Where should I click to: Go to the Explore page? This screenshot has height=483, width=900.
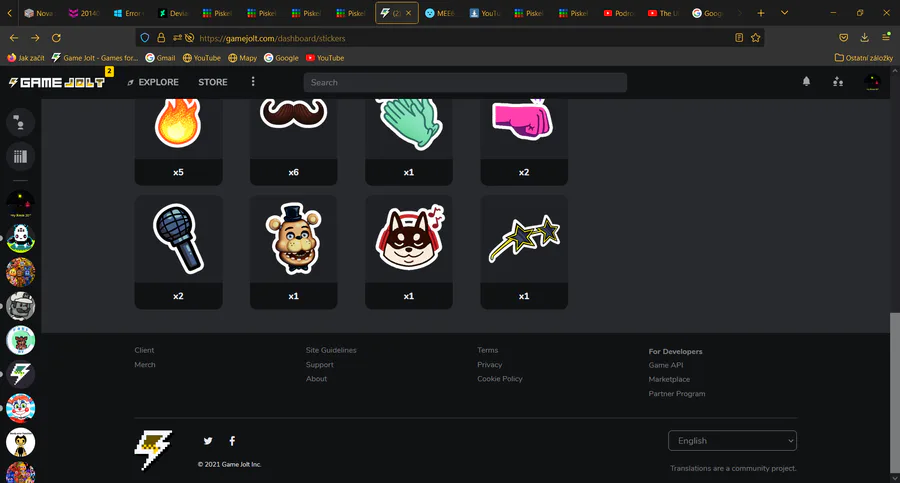(153, 82)
